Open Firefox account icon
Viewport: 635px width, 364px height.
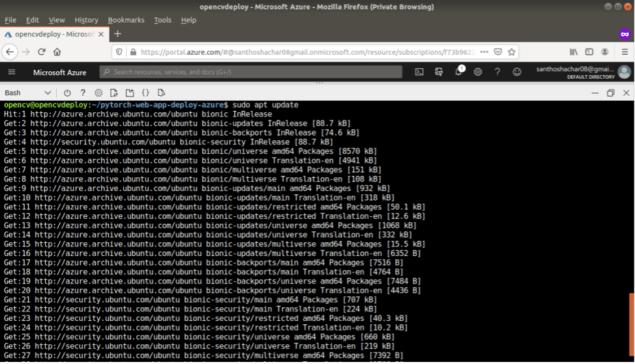click(x=605, y=52)
